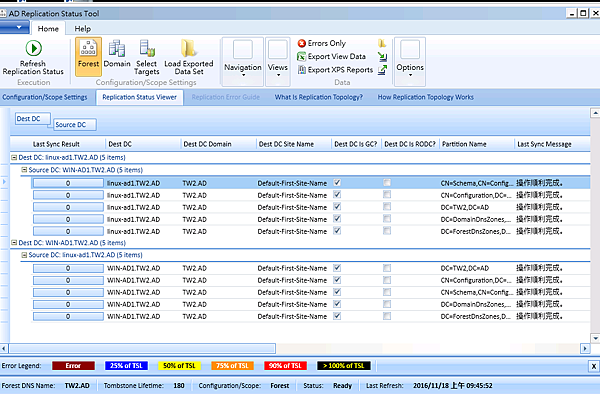Click the row indicator arrow beside the selected row
The image size is (600, 394).
point(4,182)
